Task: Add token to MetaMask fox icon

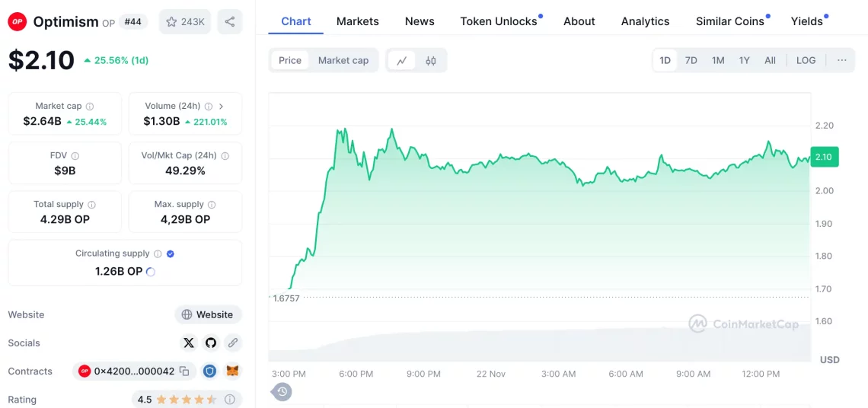Action: click(233, 371)
